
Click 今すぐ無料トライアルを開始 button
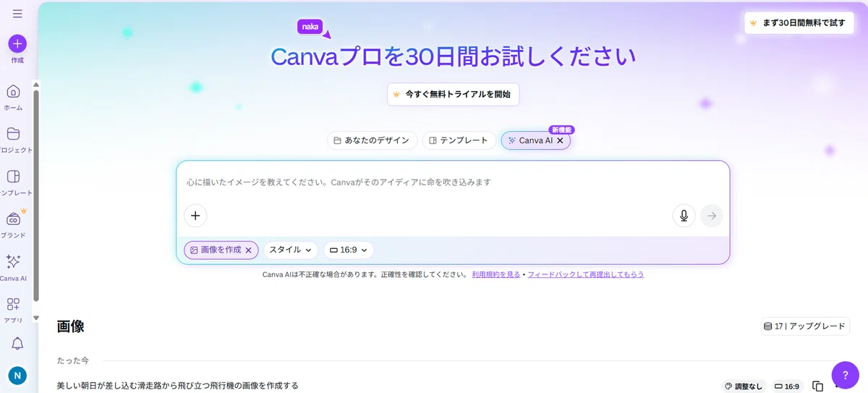coord(454,94)
